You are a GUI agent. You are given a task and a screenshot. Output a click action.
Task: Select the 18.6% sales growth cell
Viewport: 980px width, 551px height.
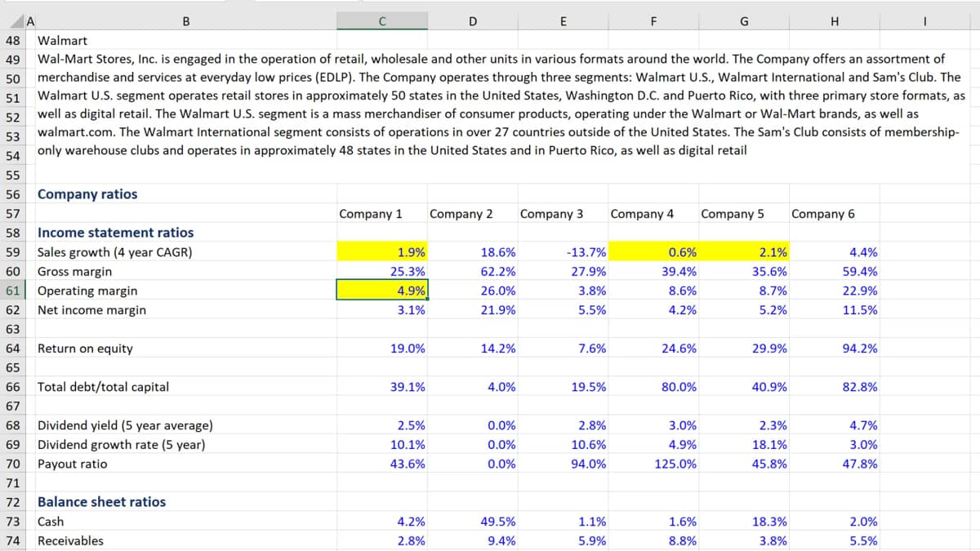(473, 252)
